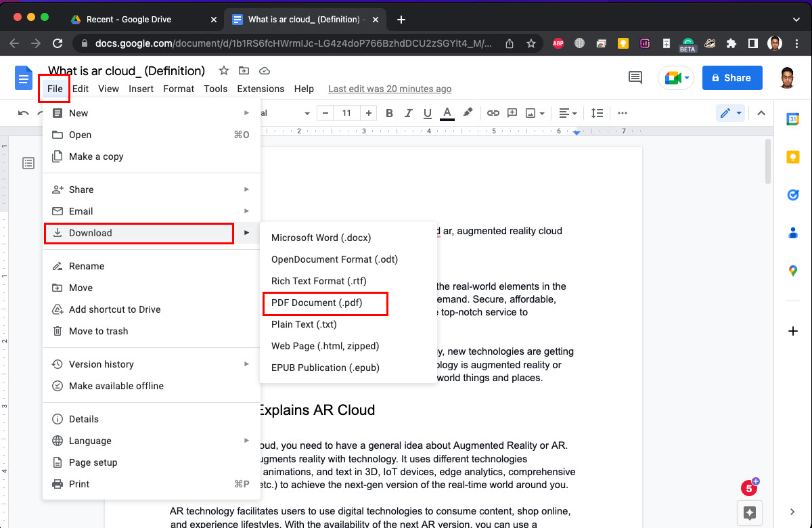
Task: Expand the Share submenu item
Action: pyautogui.click(x=152, y=190)
